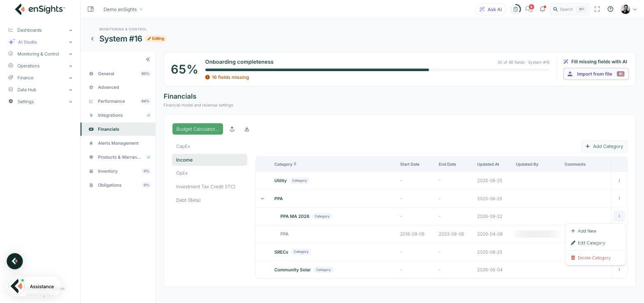Expand the AI Studio sidebar menu
644x303 pixels.
point(40,42)
